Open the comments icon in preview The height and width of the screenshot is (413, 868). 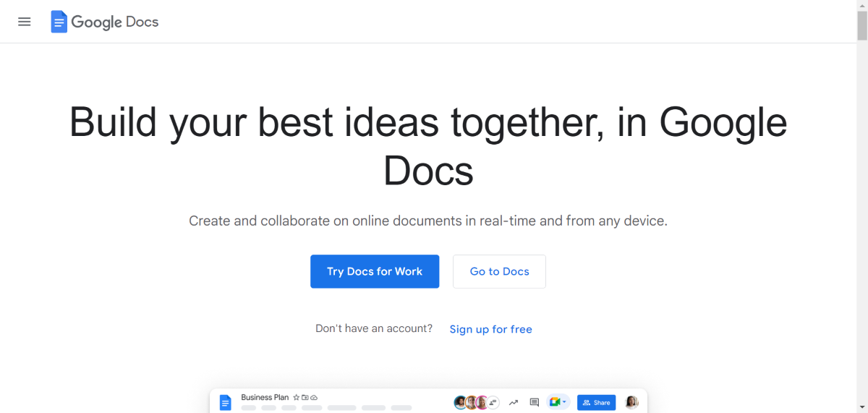pyautogui.click(x=535, y=402)
